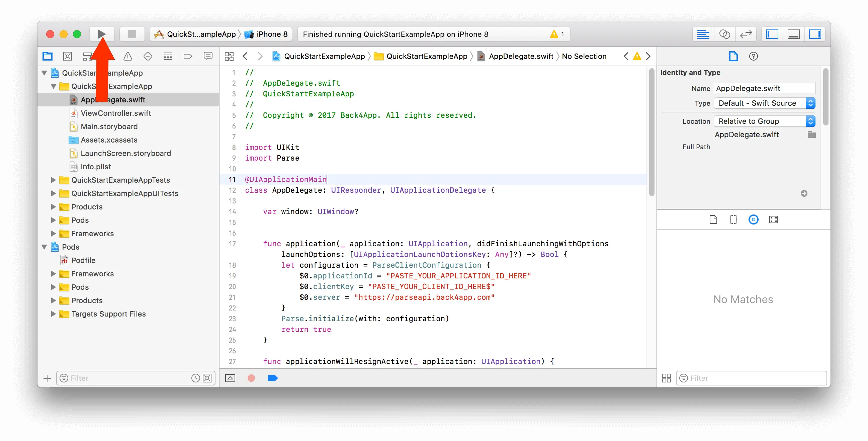Open LaunchScreen.storyboard file
Image resolution: width=868 pixels, height=441 pixels.
(125, 153)
